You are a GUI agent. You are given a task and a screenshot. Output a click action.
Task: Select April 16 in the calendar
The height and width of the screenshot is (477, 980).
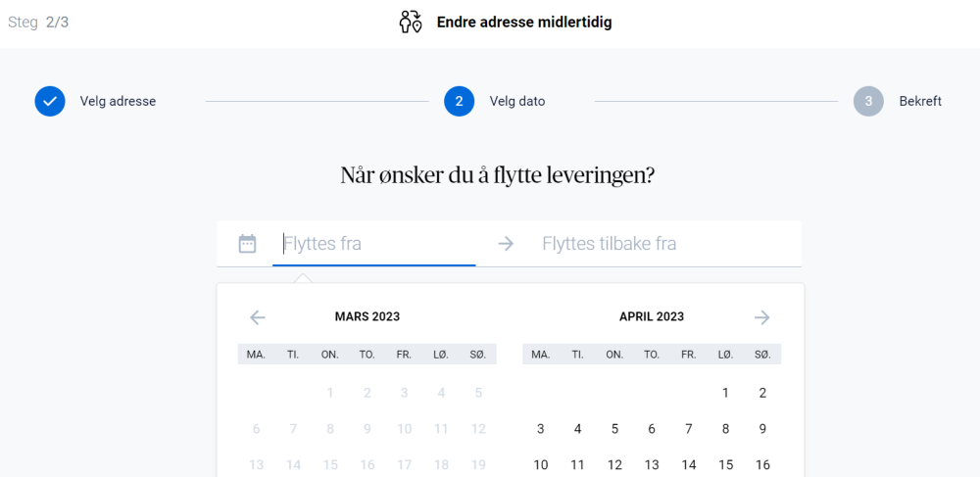click(x=762, y=465)
